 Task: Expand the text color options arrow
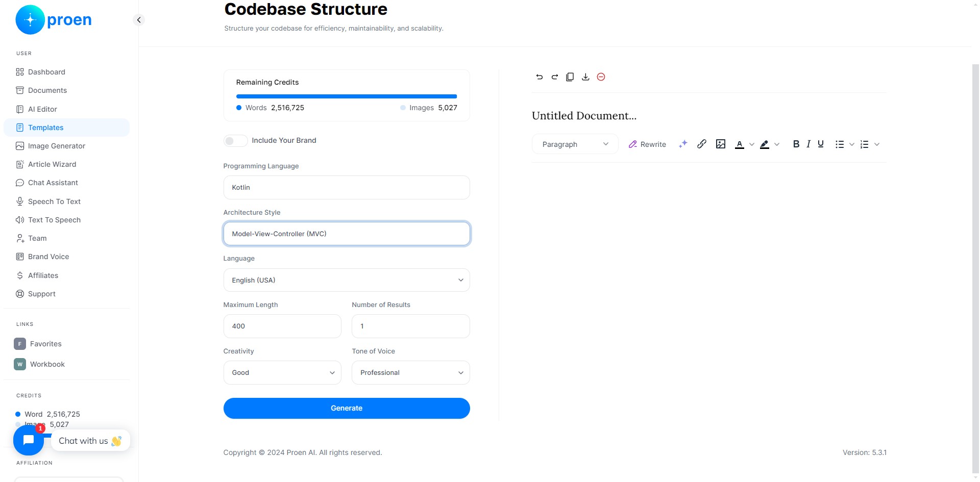(x=751, y=144)
